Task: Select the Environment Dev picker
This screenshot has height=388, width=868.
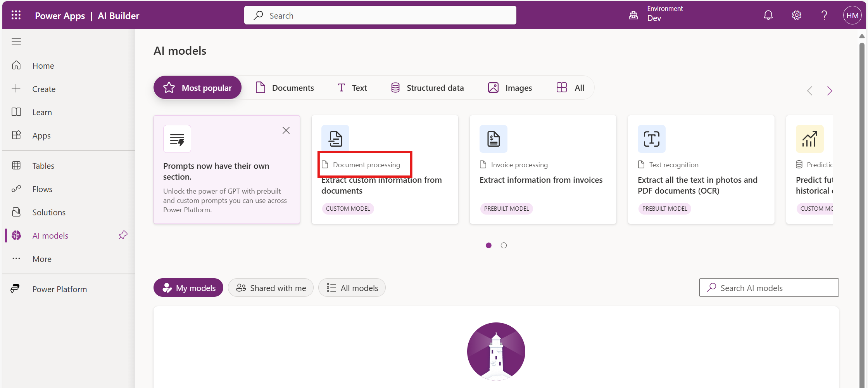Action: pyautogui.click(x=656, y=14)
